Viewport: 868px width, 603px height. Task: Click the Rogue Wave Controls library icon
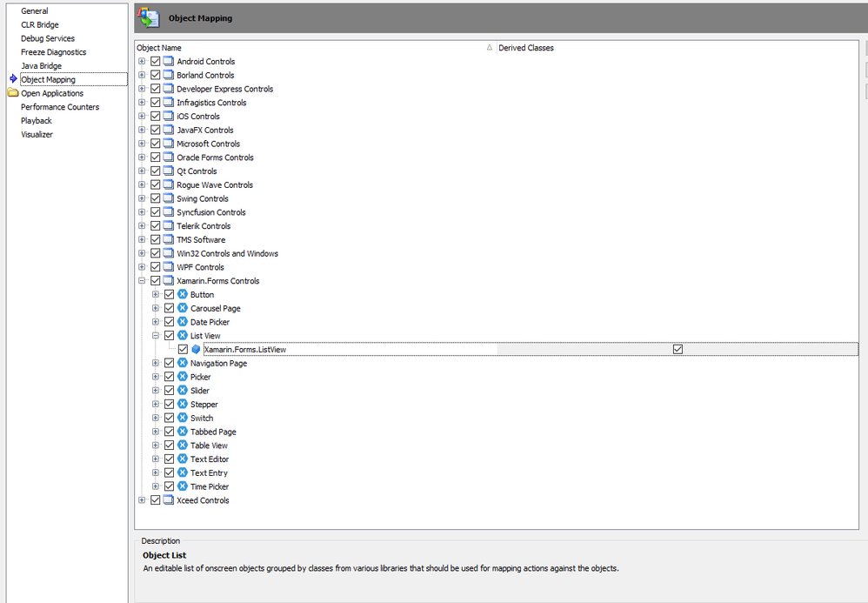click(x=168, y=185)
